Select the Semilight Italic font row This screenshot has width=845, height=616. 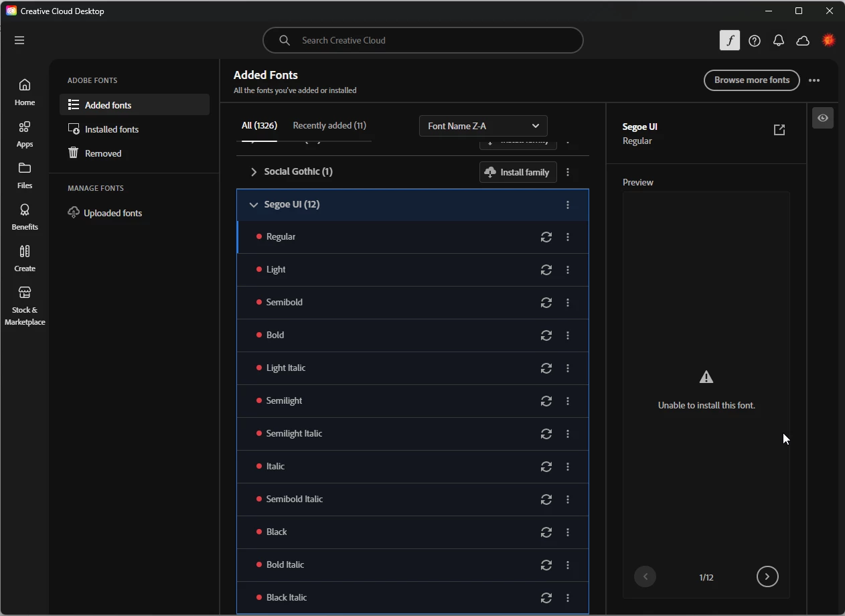413,434
